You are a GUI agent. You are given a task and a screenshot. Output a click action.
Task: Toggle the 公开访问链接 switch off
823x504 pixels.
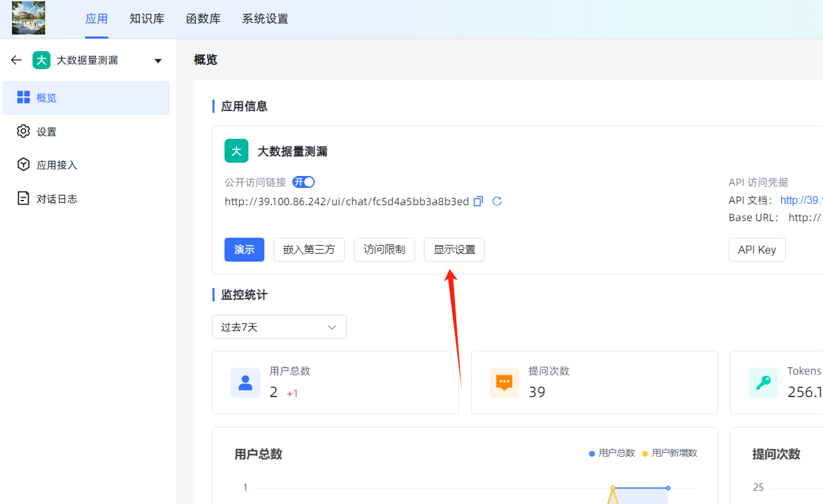click(304, 182)
